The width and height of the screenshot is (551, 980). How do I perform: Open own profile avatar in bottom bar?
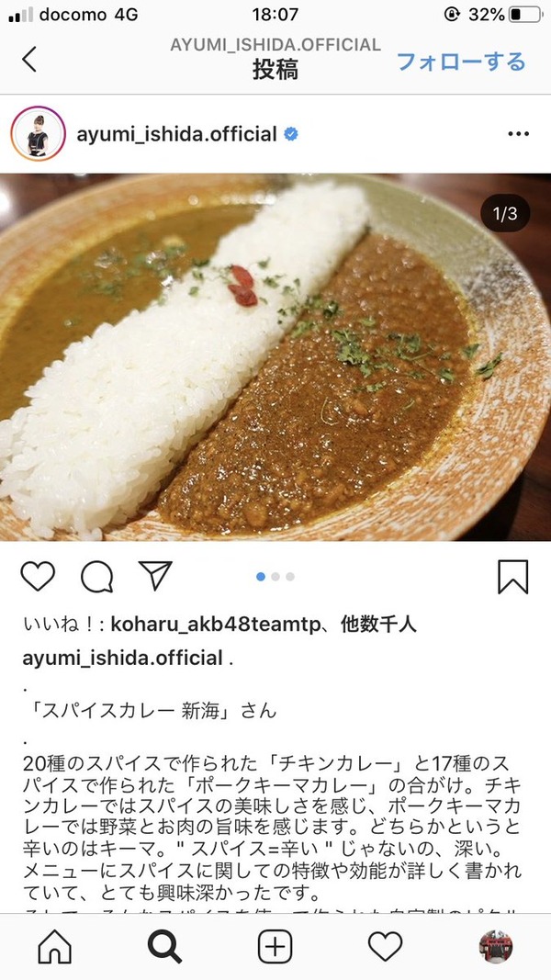496,946
